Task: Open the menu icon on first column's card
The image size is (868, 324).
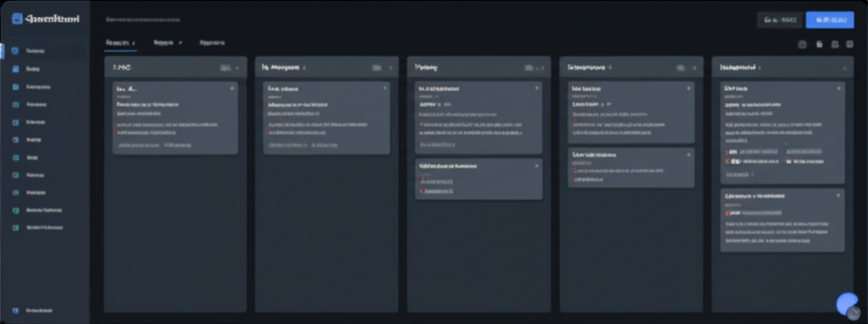Action: pos(231,88)
